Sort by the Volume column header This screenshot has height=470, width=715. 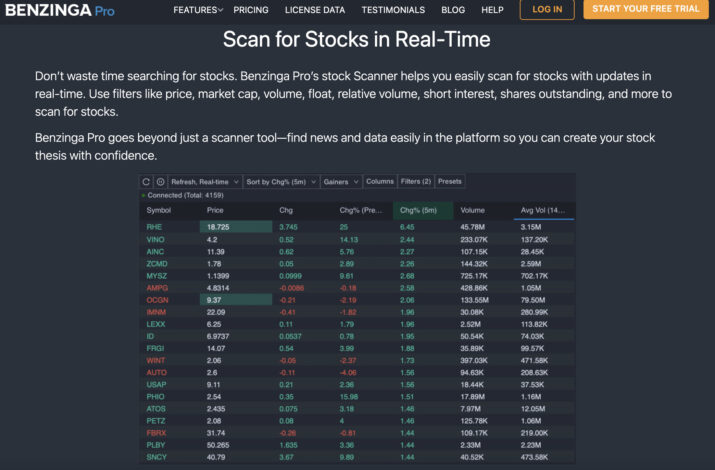click(x=472, y=210)
